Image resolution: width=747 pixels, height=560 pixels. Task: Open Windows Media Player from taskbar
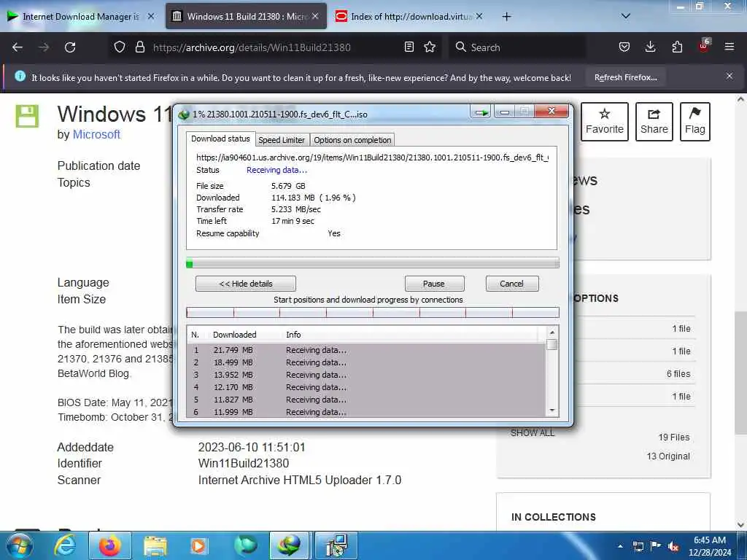198,545
